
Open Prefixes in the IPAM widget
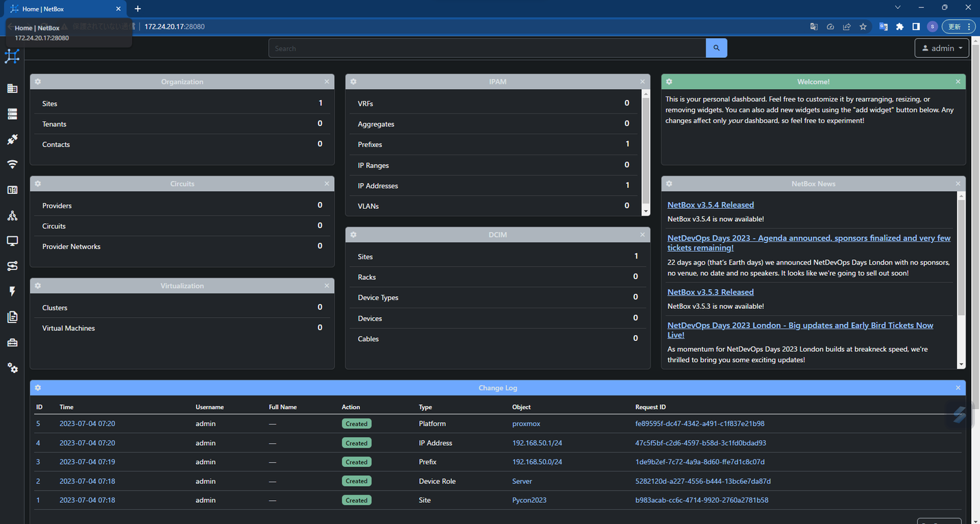tap(370, 144)
